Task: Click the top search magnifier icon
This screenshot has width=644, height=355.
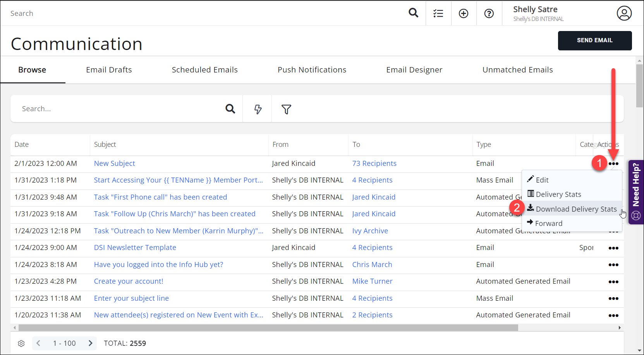Action: [413, 13]
